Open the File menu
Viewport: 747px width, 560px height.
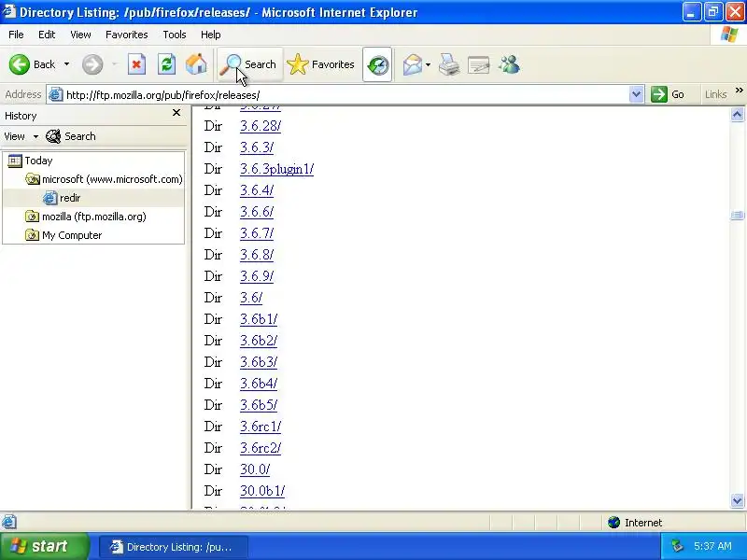16,35
